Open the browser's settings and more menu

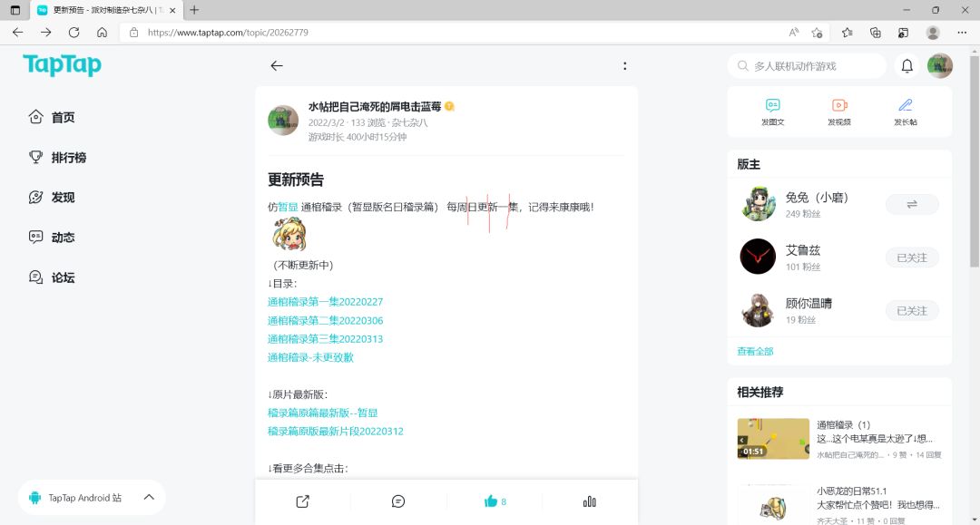click(962, 33)
